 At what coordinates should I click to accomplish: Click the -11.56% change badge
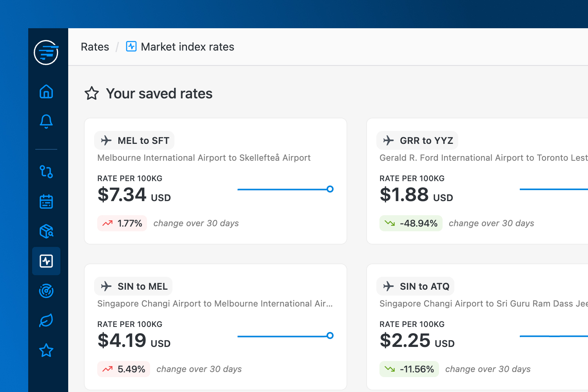[x=409, y=369]
